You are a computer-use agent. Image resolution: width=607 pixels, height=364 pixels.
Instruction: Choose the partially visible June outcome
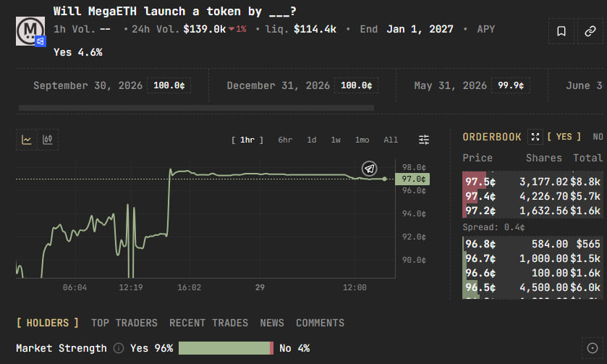click(x=577, y=85)
